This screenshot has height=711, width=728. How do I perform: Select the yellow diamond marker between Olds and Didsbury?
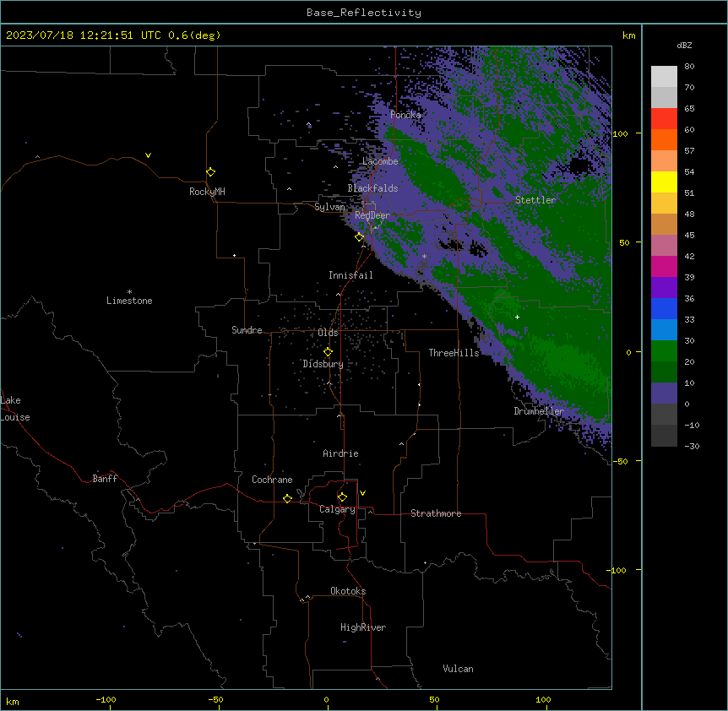[329, 352]
